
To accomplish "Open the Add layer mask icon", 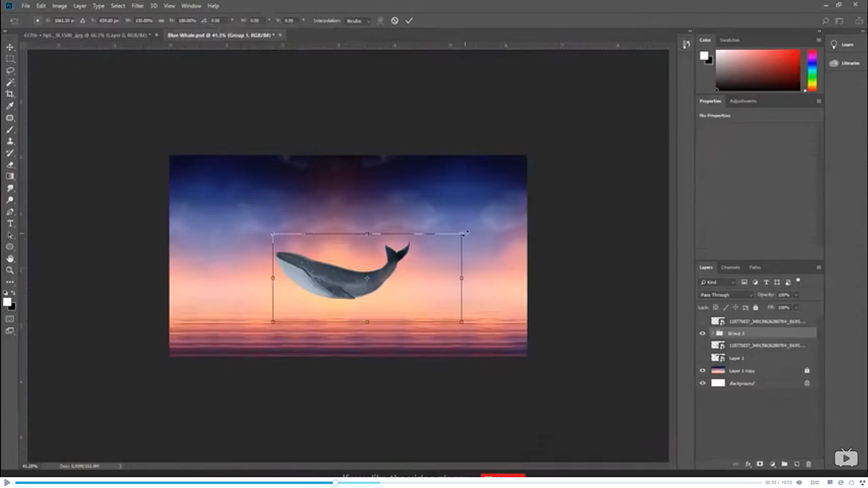I will coord(759,463).
